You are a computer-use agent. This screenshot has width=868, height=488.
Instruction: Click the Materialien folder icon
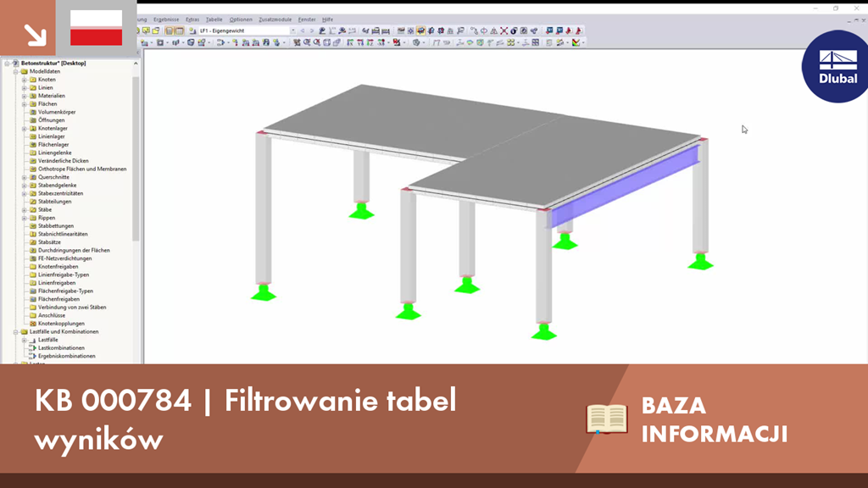click(x=33, y=96)
